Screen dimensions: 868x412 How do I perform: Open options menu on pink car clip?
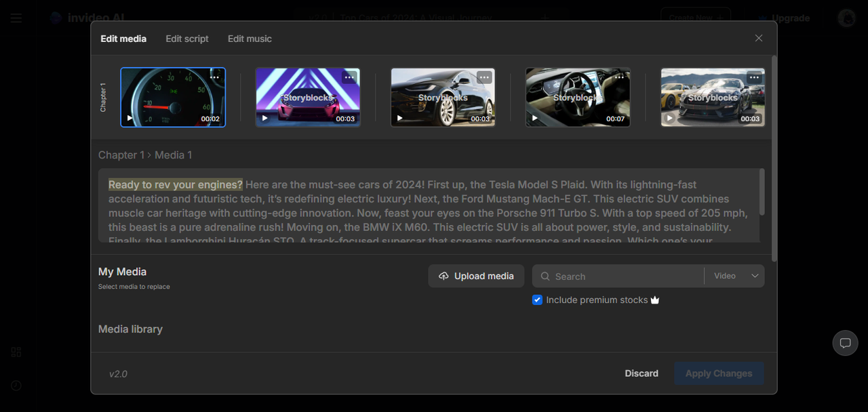click(349, 77)
